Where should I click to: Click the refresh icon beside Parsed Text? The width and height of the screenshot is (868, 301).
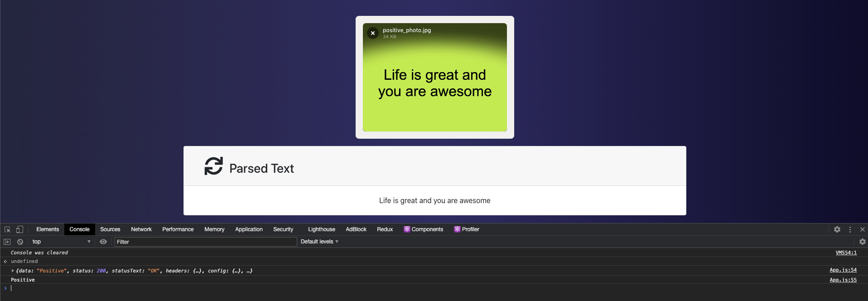pyautogui.click(x=213, y=166)
